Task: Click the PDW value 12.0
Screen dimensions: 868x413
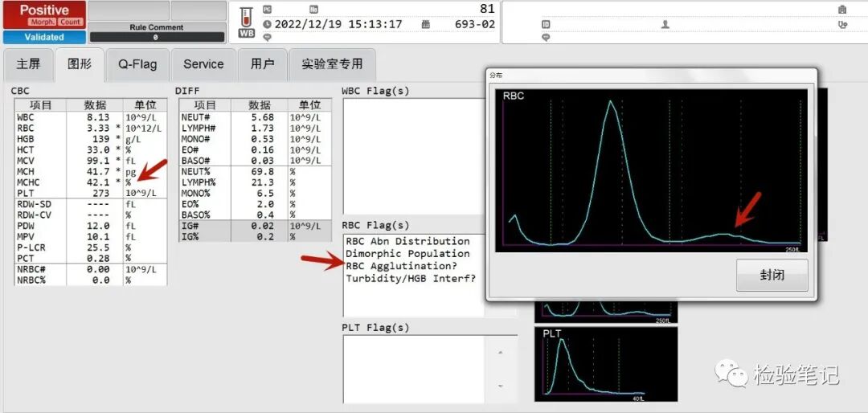Action: click(x=98, y=226)
